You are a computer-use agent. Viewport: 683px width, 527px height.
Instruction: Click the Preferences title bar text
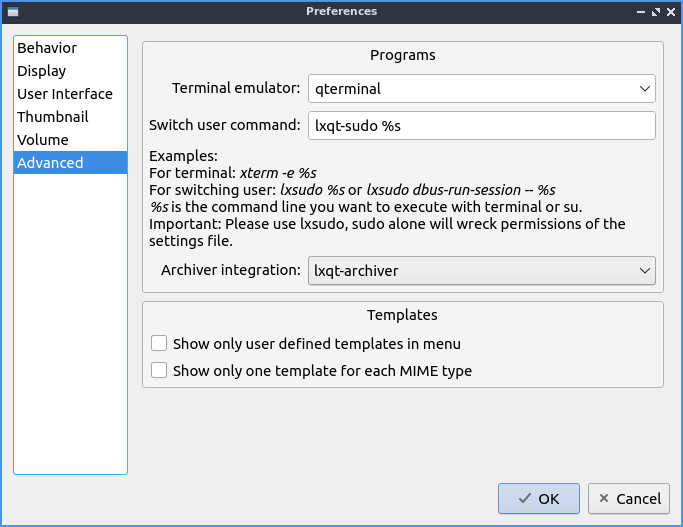pyautogui.click(x=341, y=11)
